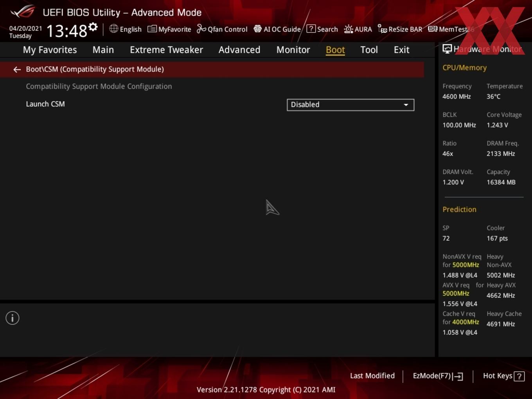Click Qfan Control label
The width and height of the screenshot is (532, 399).
tap(228, 29)
